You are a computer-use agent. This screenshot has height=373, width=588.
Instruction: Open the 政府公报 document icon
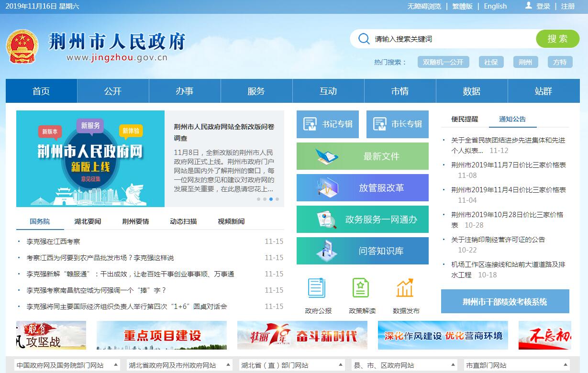[317, 289]
